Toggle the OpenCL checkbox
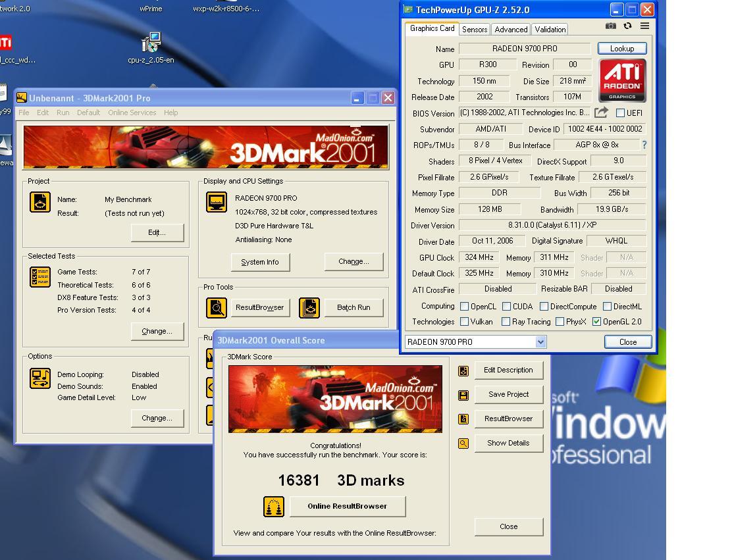732x560 pixels. (465, 307)
